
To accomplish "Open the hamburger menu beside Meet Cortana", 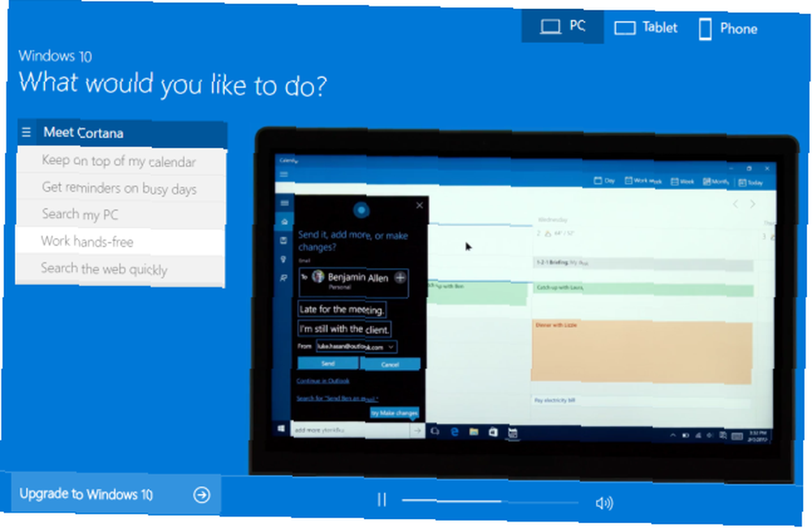I will (x=27, y=132).
